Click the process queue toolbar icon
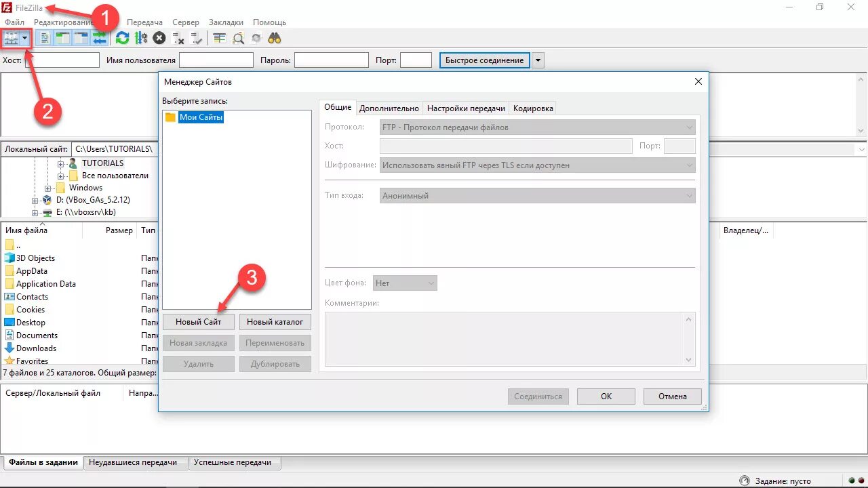 [x=141, y=39]
